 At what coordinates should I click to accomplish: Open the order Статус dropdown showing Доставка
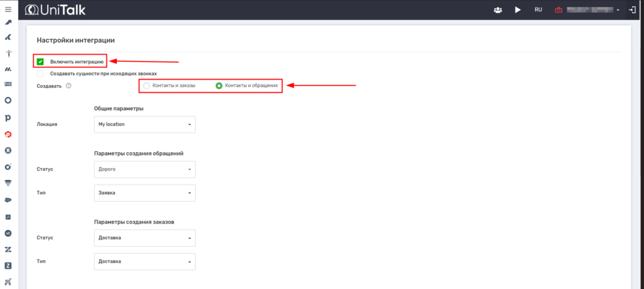(144, 238)
